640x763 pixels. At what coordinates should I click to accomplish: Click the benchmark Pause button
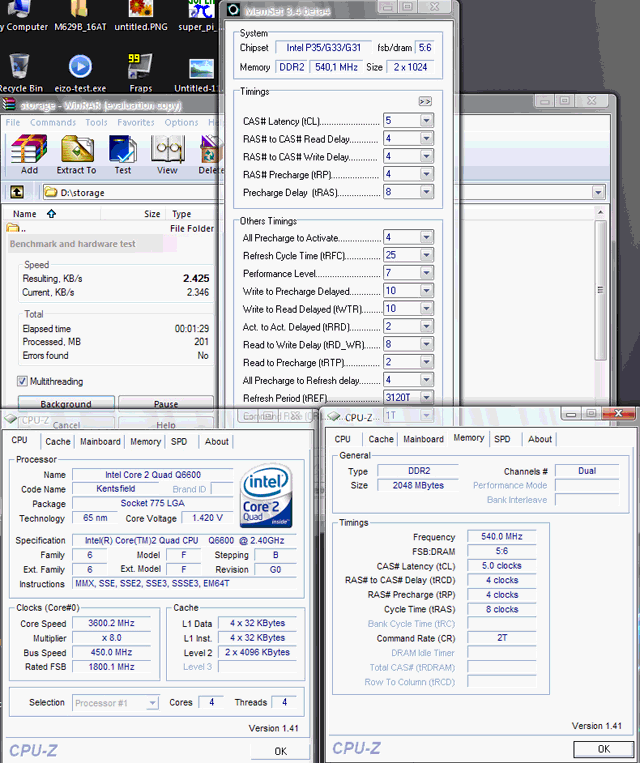click(166, 403)
